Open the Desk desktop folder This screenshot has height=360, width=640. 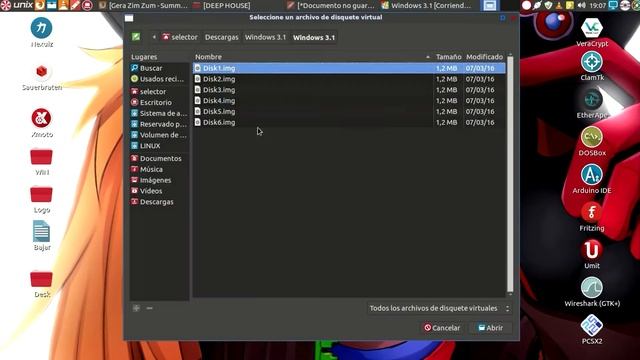pyautogui.click(x=42, y=284)
